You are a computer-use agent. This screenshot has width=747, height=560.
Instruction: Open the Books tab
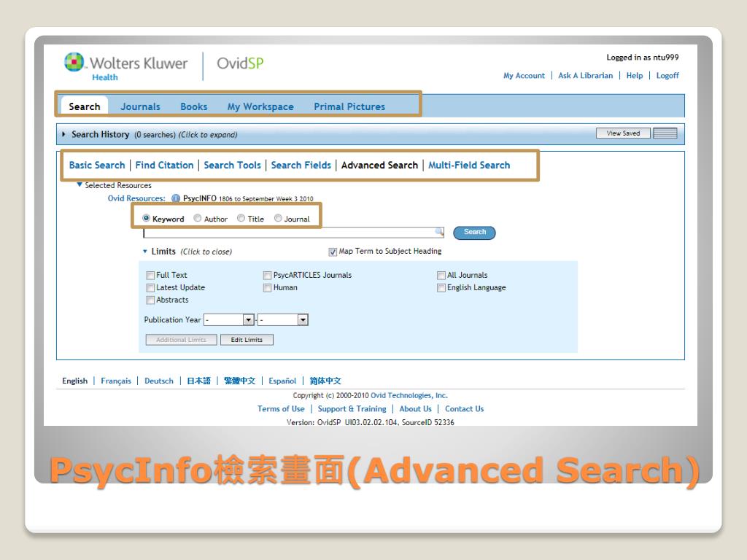193,106
